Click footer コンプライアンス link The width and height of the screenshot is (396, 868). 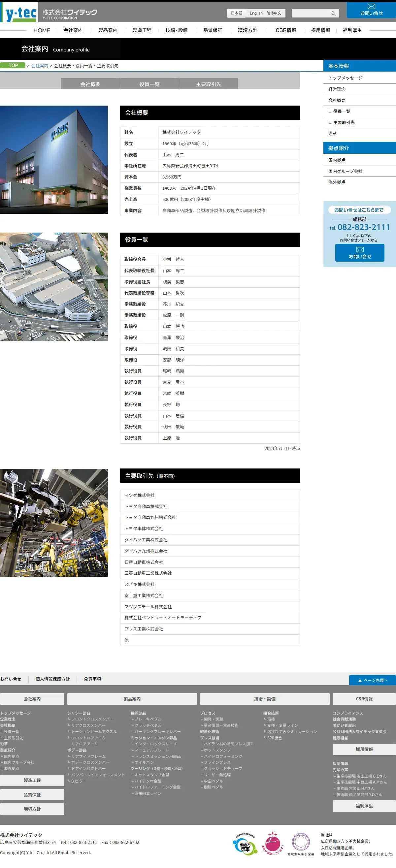[348, 713]
